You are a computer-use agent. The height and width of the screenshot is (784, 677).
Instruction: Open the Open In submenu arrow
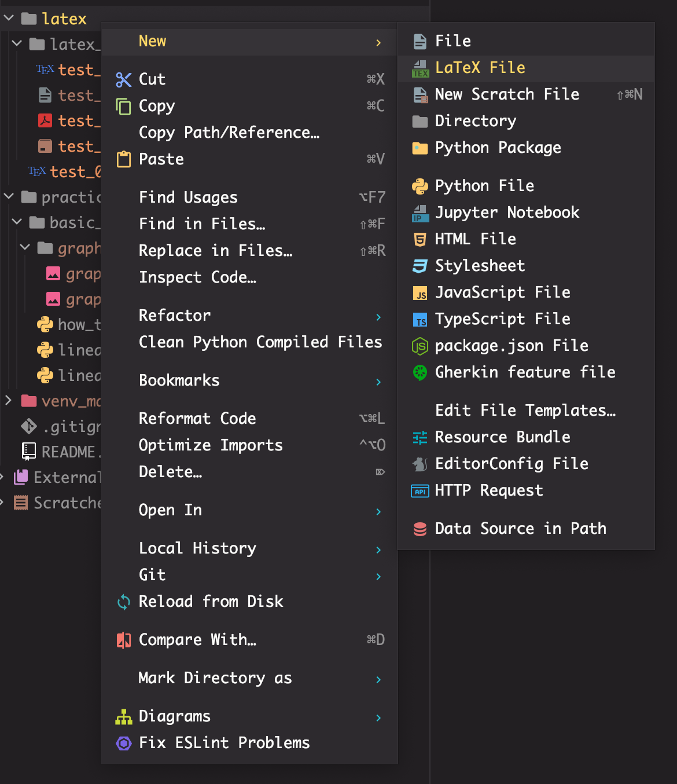(378, 511)
